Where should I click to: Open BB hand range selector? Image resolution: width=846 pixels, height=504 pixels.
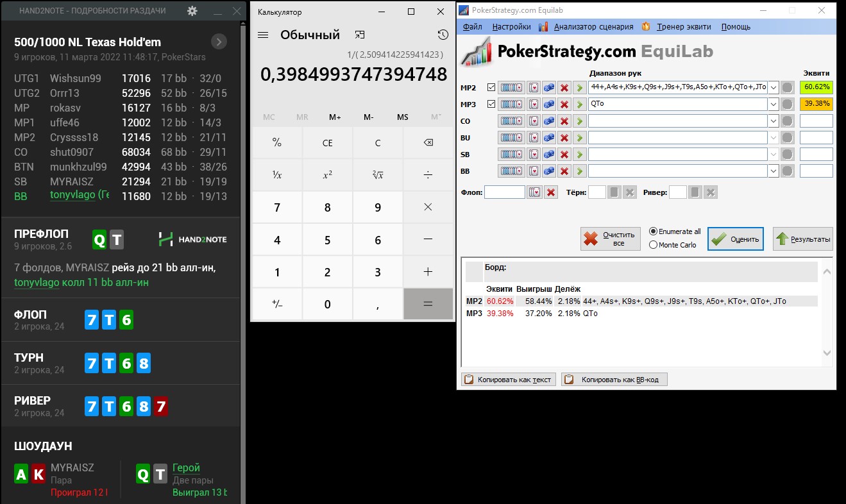pos(511,171)
